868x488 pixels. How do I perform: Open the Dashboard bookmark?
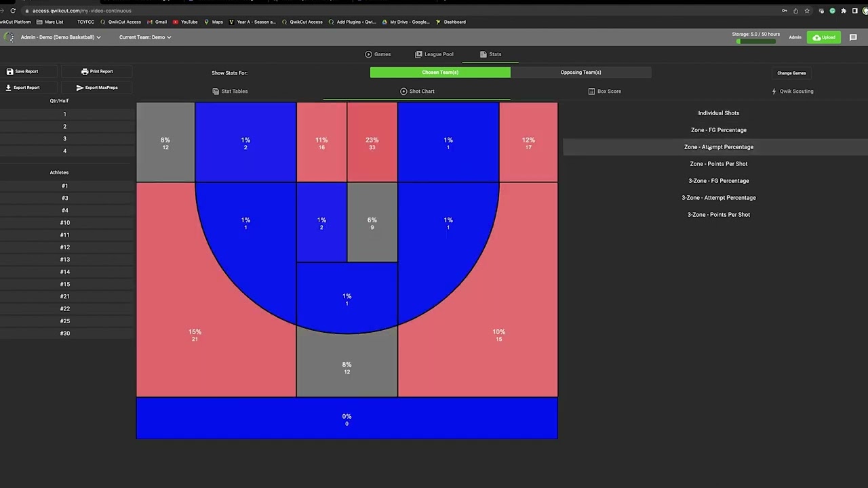pyautogui.click(x=450, y=22)
